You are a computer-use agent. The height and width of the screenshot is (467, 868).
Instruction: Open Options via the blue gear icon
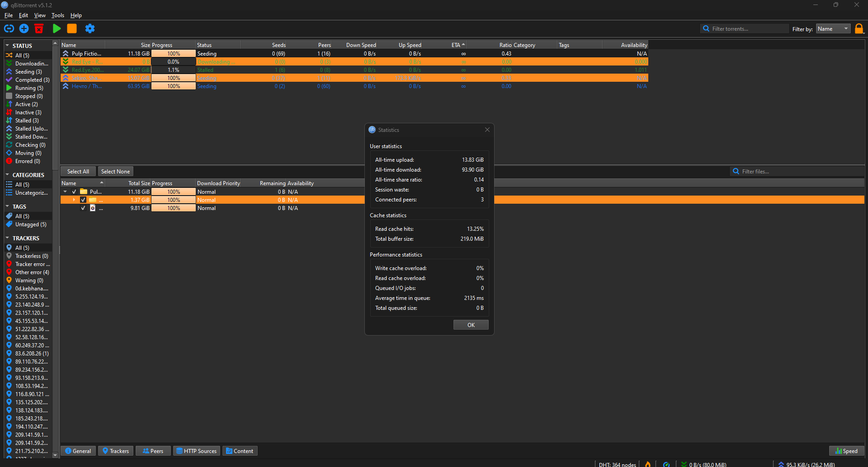click(x=90, y=28)
